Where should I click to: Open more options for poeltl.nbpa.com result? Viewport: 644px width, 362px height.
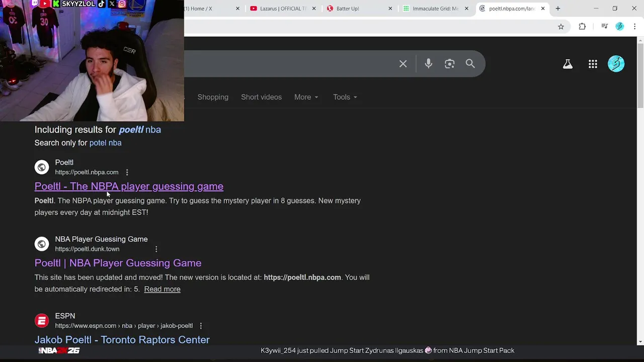coord(127,172)
